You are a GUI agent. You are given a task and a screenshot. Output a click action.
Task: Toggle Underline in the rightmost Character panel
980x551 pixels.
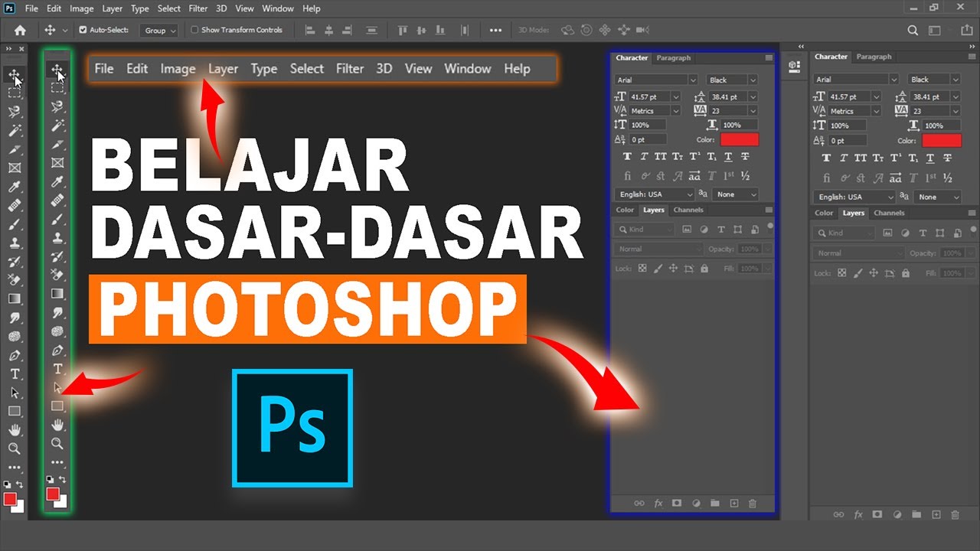(x=929, y=158)
